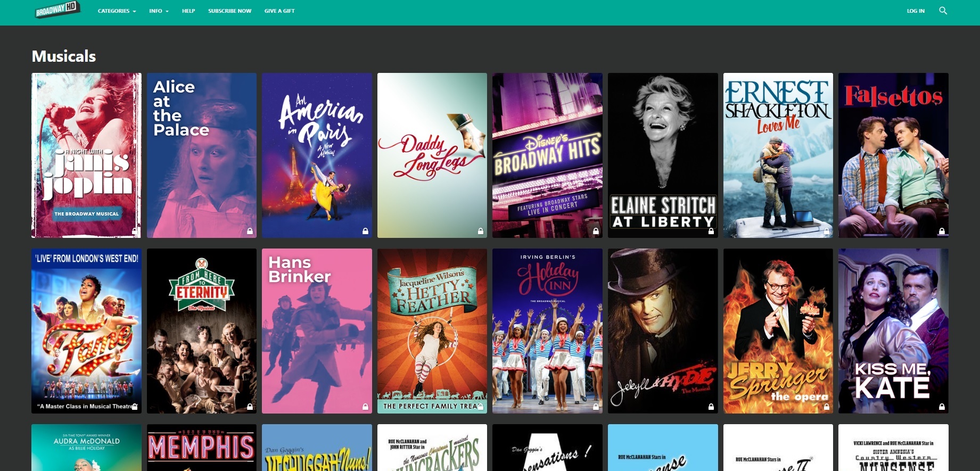This screenshot has width=980, height=471.
Task: Open the Falsettos poster
Action: coord(893,155)
